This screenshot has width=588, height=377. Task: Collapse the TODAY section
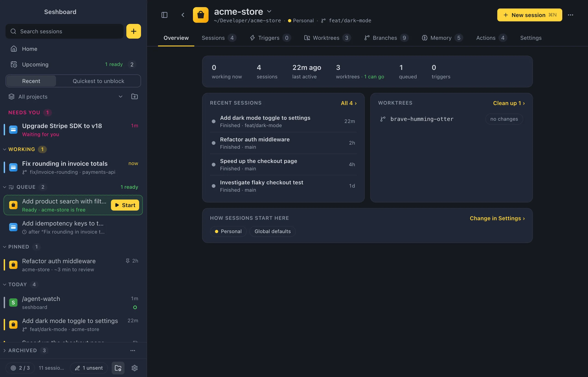[x=4, y=284]
